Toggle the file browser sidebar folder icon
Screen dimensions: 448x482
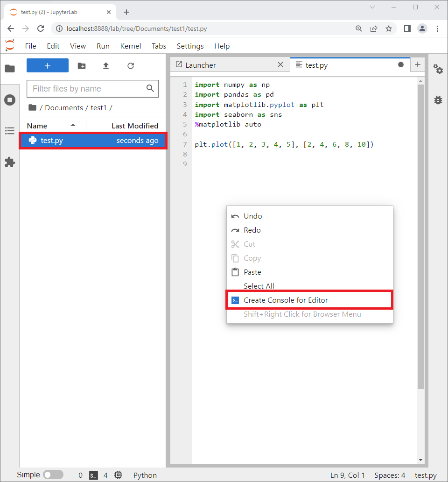pos(10,68)
